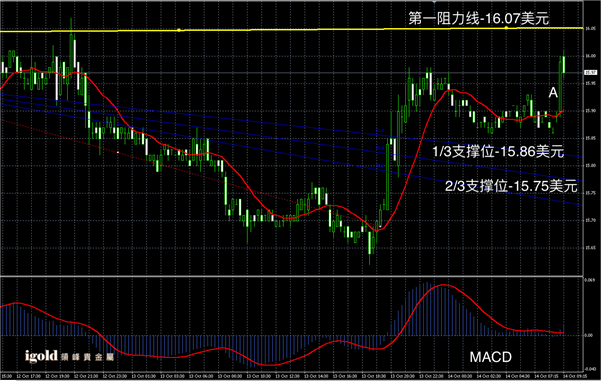601x381 pixels.
Task: Click the left anchor dot on the yellow line
Action: coord(179,30)
